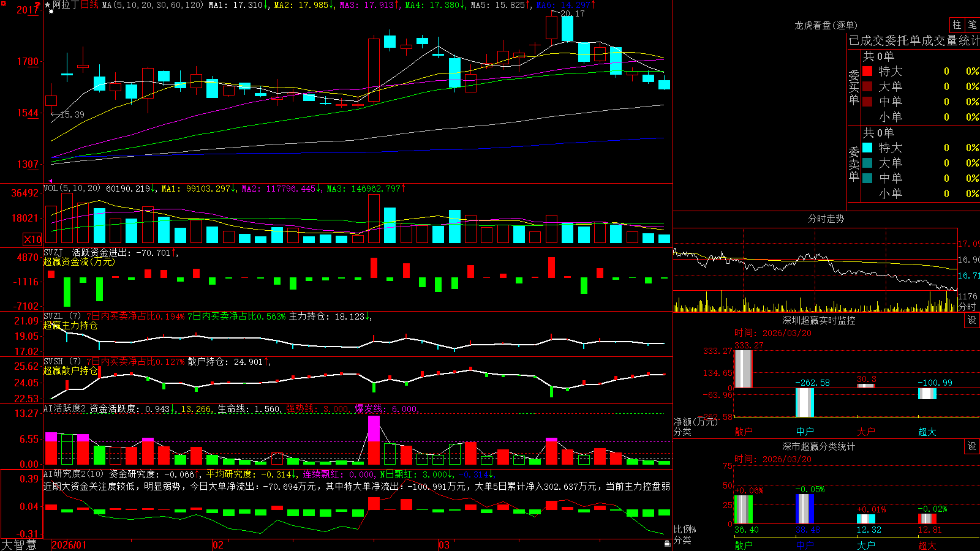This screenshot has width=980, height=551.
Task: Click the red 特大 buy-order swatch
Action: (x=867, y=71)
